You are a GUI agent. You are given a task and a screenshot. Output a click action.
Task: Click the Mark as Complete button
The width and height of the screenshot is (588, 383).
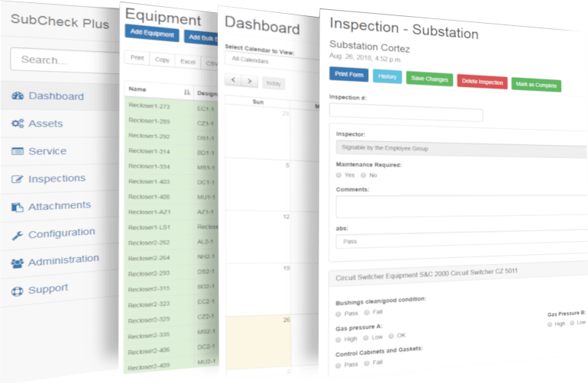tap(535, 84)
